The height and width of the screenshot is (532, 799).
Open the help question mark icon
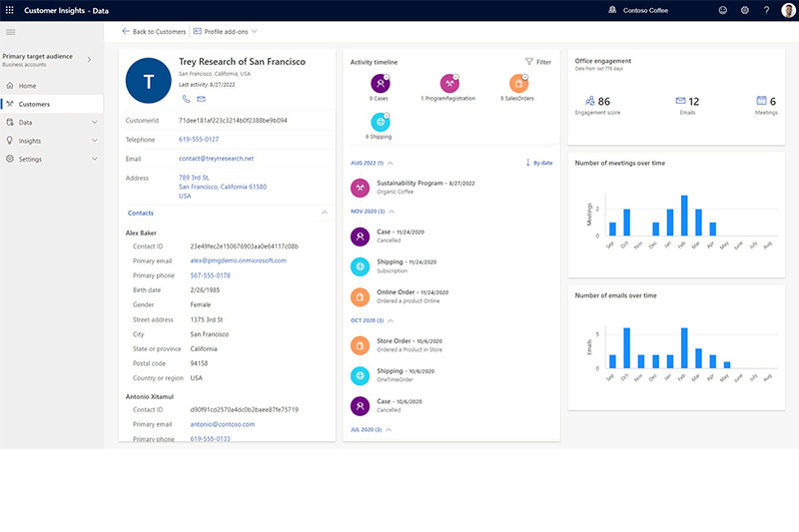tap(766, 10)
